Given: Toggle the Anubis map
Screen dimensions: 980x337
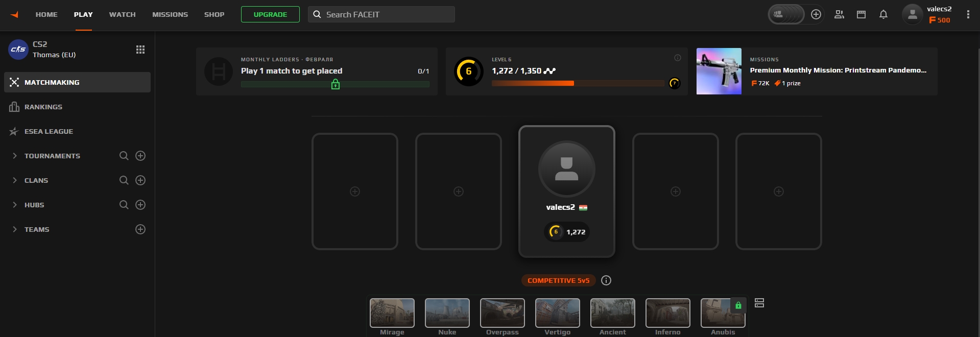Looking at the screenshot, I should tap(723, 313).
